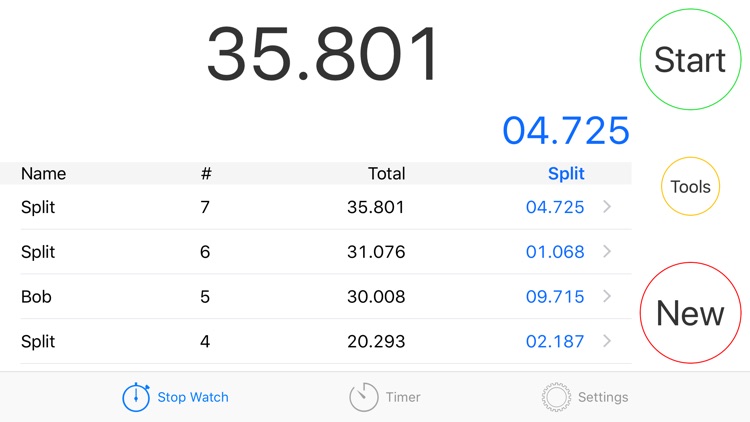Select the Split column header
Image resolution: width=750 pixels, height=422 pixels.
pos(566,173)
